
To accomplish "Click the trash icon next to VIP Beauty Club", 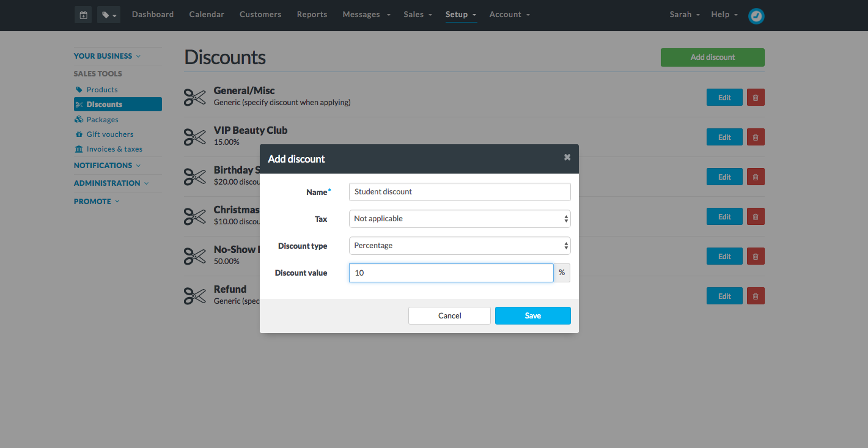I will (756, 136).
